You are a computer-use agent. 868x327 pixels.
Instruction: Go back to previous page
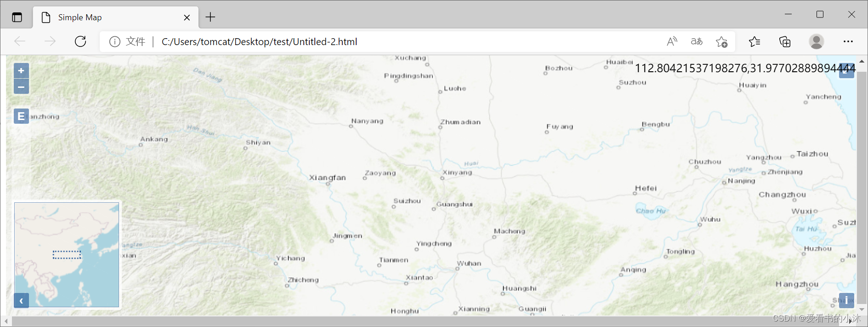(x=20, y=42)
